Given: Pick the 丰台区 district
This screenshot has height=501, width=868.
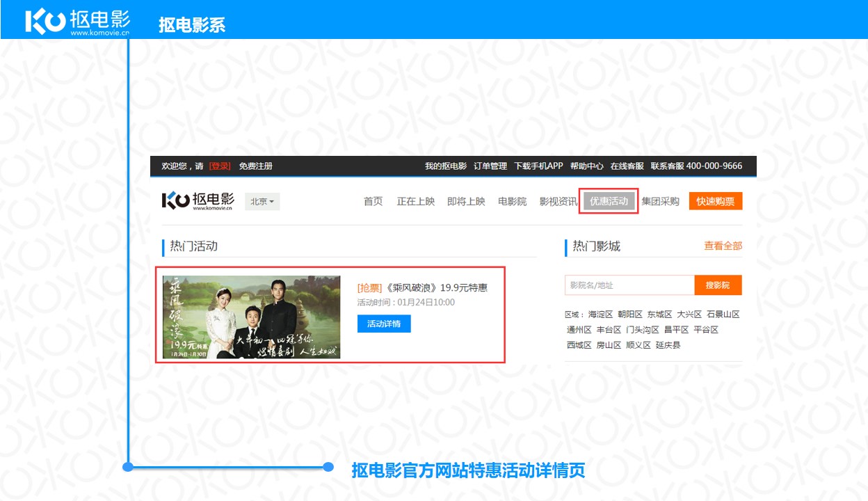Looking at the screenshot, I should tap(609, 330).
